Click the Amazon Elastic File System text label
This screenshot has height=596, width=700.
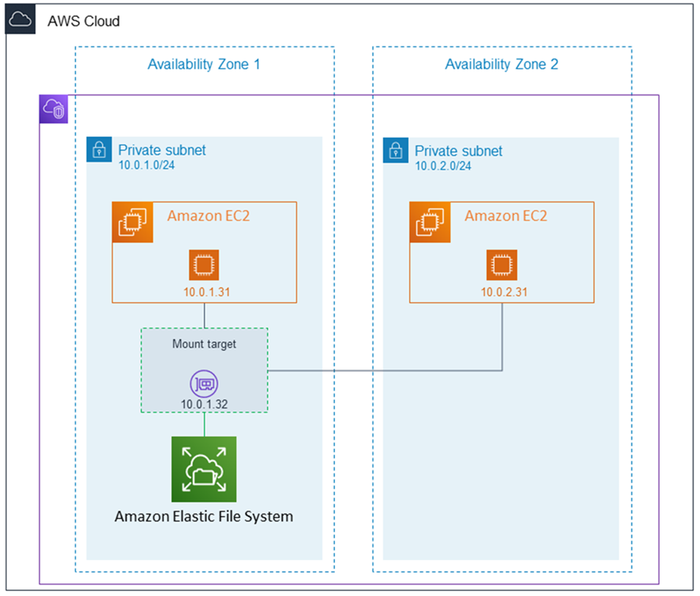tap(203, 516)
